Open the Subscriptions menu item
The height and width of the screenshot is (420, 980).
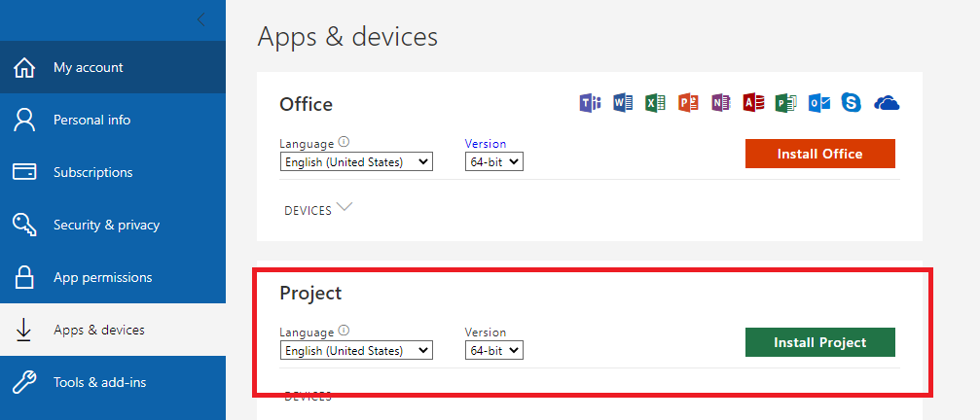click(x=113, y=172)
